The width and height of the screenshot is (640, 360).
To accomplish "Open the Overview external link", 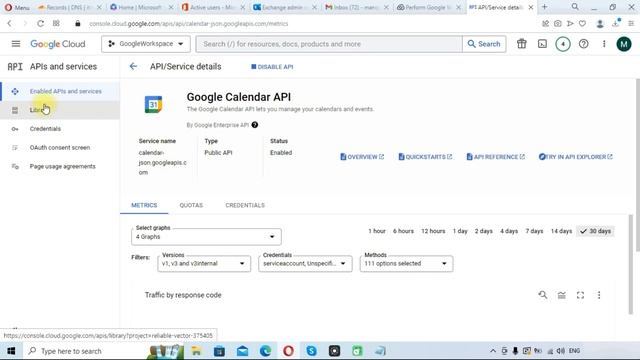I will [362, 157].
